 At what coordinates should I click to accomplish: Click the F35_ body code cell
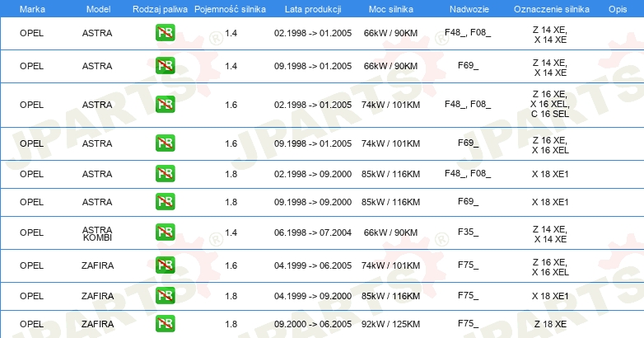point(469,232)
